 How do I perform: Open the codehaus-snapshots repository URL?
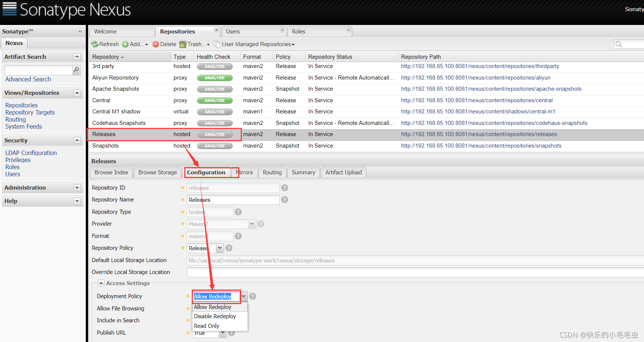click(494, 123)
